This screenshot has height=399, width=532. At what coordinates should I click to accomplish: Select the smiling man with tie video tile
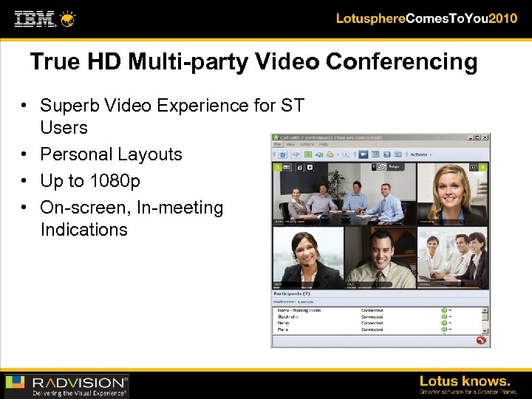[x=381, y=258]
